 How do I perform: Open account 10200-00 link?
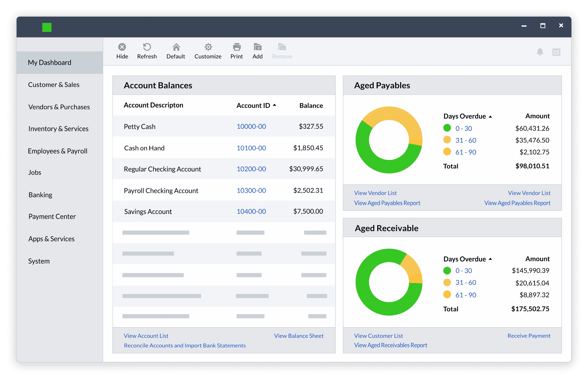click(251, 169)
